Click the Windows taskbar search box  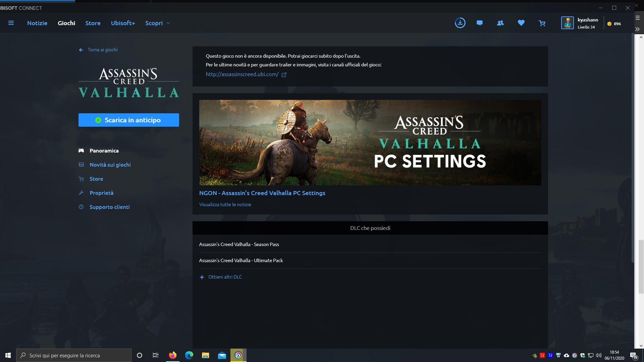74,355
